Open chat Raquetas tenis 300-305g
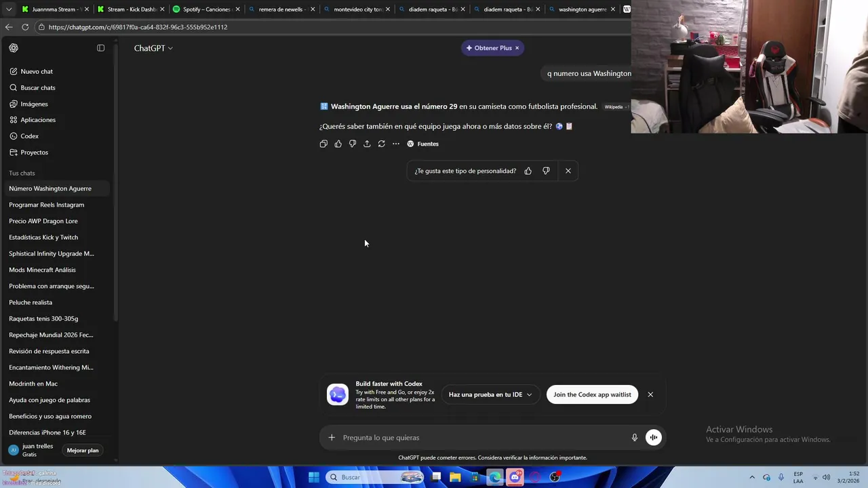 [56, 319]
